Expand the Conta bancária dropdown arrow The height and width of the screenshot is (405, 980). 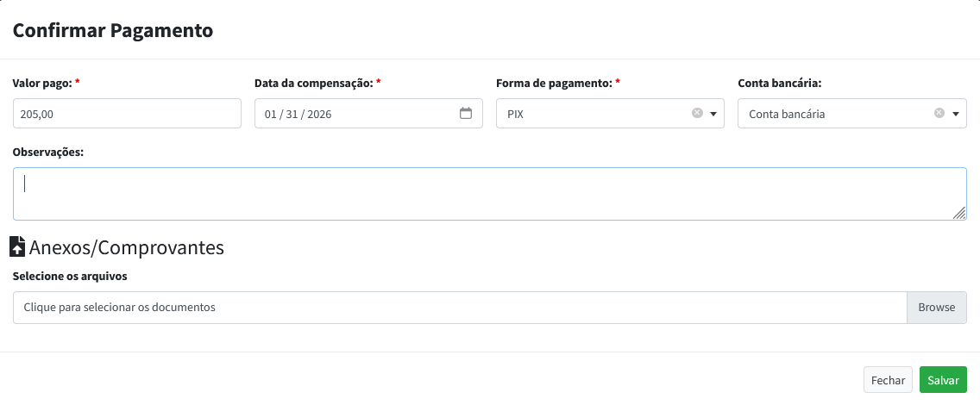tap(955, 114)
